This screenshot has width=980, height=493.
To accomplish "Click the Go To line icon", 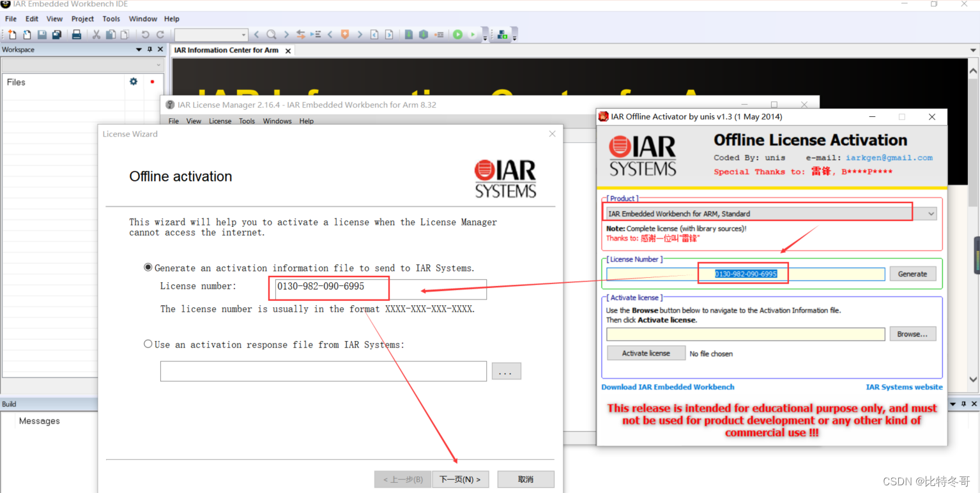I will [316, 34].
